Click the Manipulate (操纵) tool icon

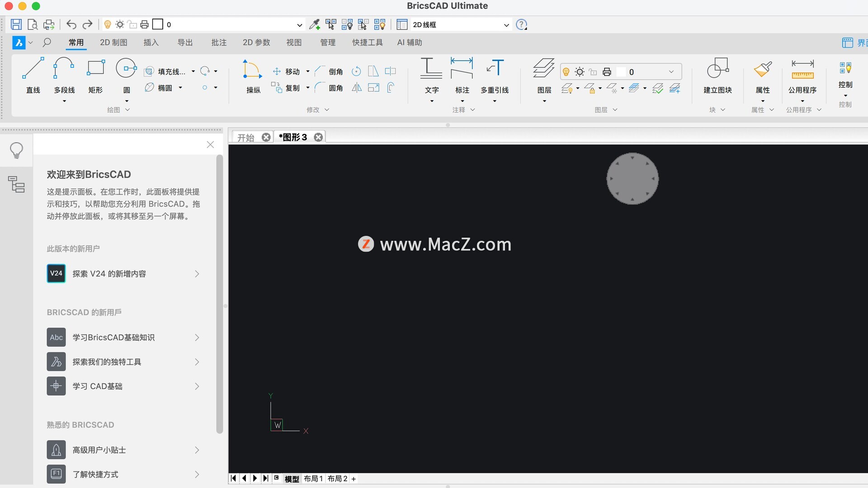[252, 69]
